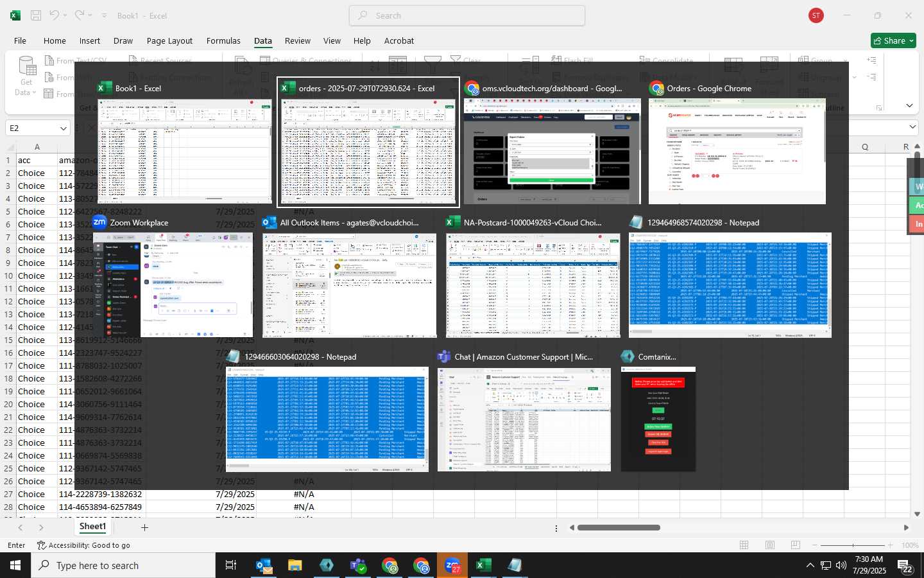Click the Notepad icon in the taskbar

pyautogui.click(x=515, y=565)
